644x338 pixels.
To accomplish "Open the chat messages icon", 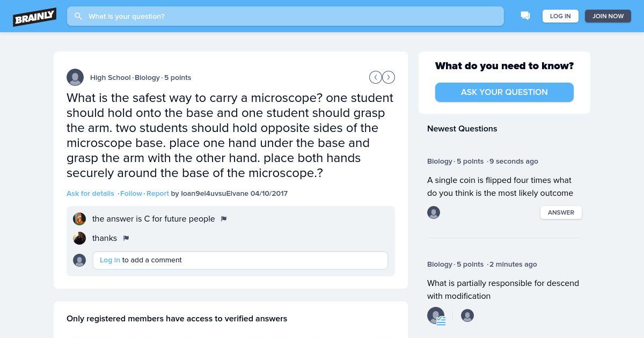I will click(x=525, y=16).
